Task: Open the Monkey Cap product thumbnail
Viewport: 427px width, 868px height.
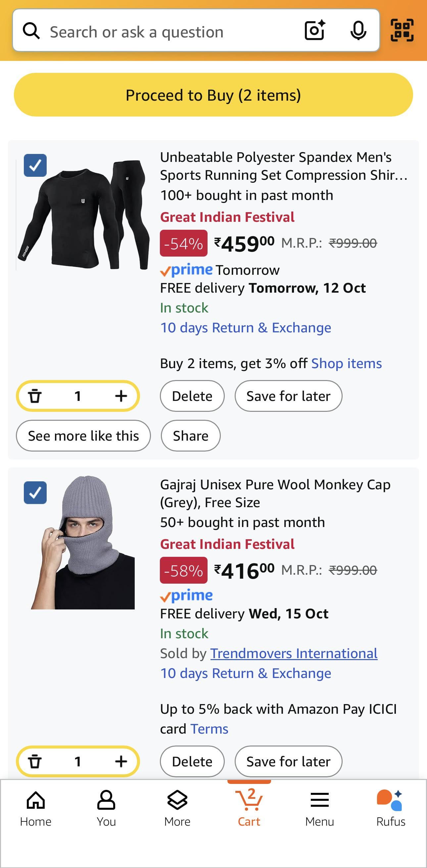Action: tap(83, 543)
